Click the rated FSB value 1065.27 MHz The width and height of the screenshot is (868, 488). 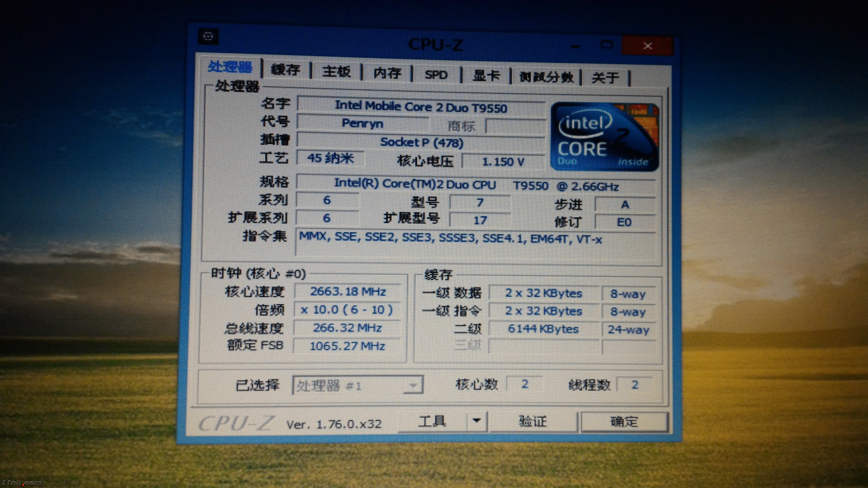point(347,346)
